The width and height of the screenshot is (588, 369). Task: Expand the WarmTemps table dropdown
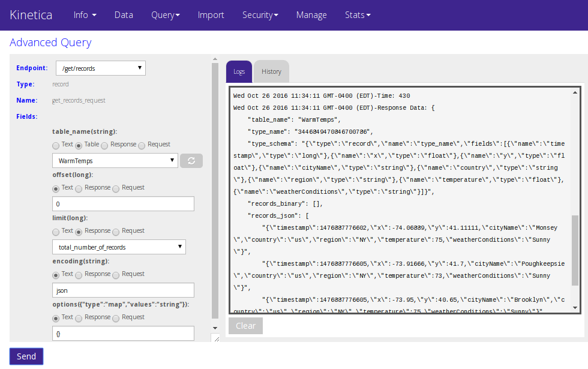(115, 161)
